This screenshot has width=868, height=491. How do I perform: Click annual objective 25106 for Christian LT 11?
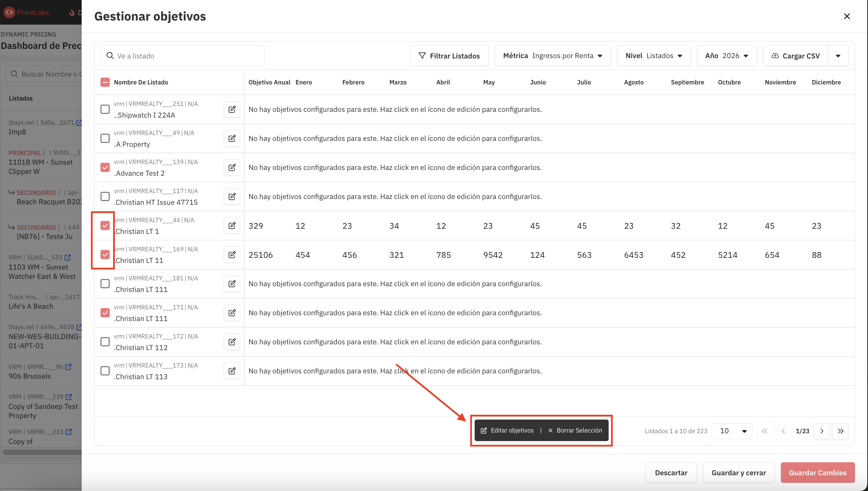point(261,255)
